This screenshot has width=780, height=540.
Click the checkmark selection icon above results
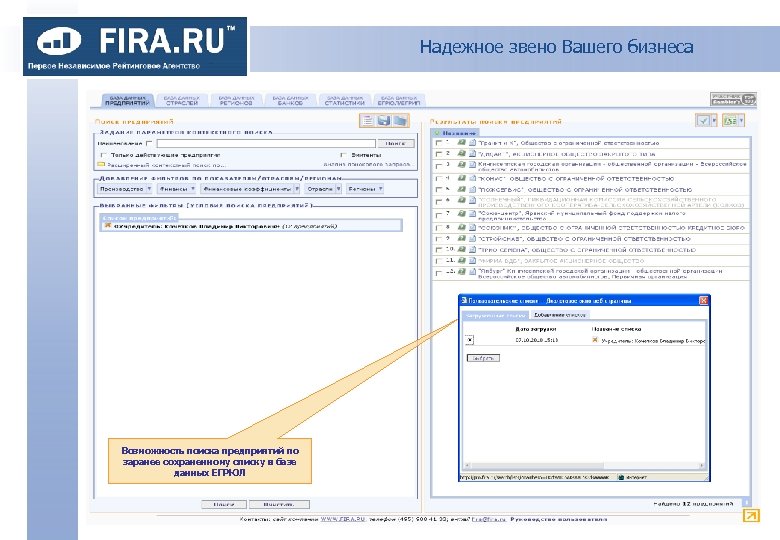[703, 120]
